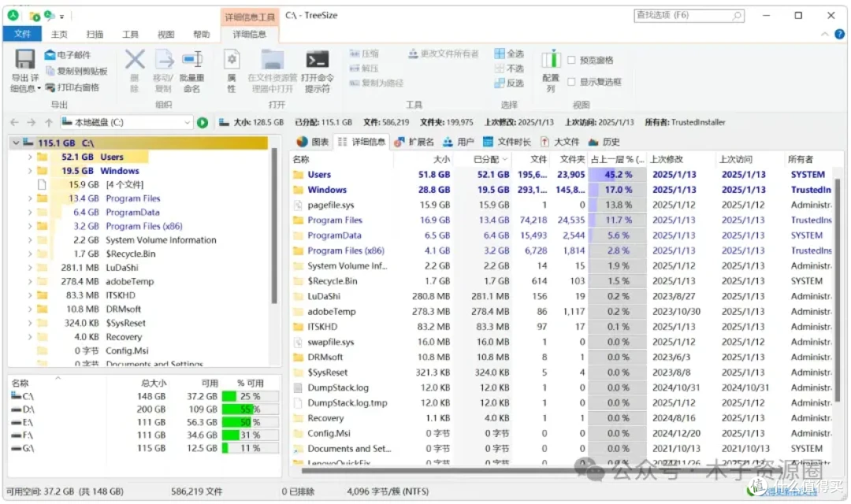This screenshot has width=851, height=504.
Task: Click the blue Help question mark icon
Action: click(840, 34)
